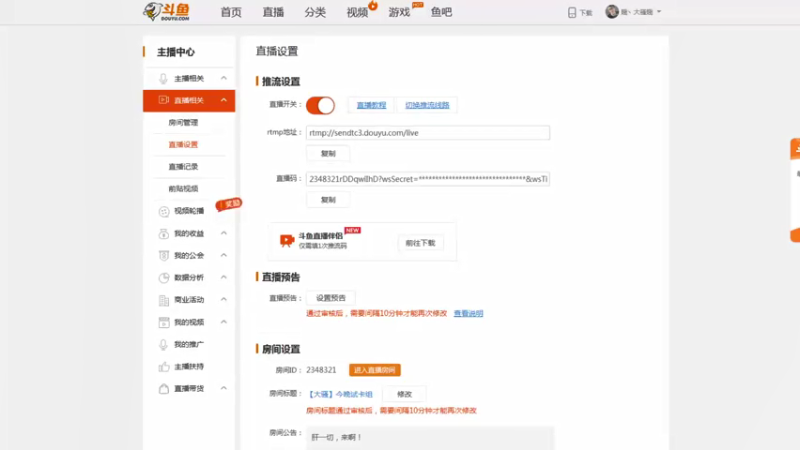Click the money bag icon for 我的收益
This screenshot has height=450, width=800.
tap(164, 234)
